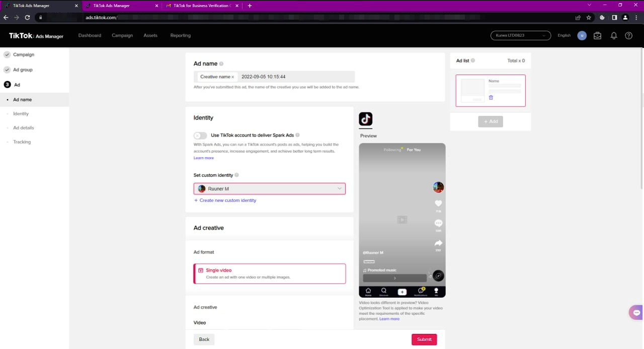Open the notifications bell icon
Viewport: 644px width, 349px height.
coord(614,36)
